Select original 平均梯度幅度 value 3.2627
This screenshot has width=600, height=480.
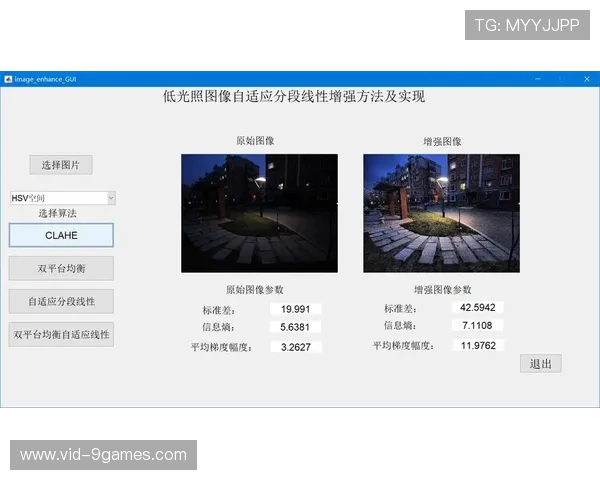click(x=296, y=347)
